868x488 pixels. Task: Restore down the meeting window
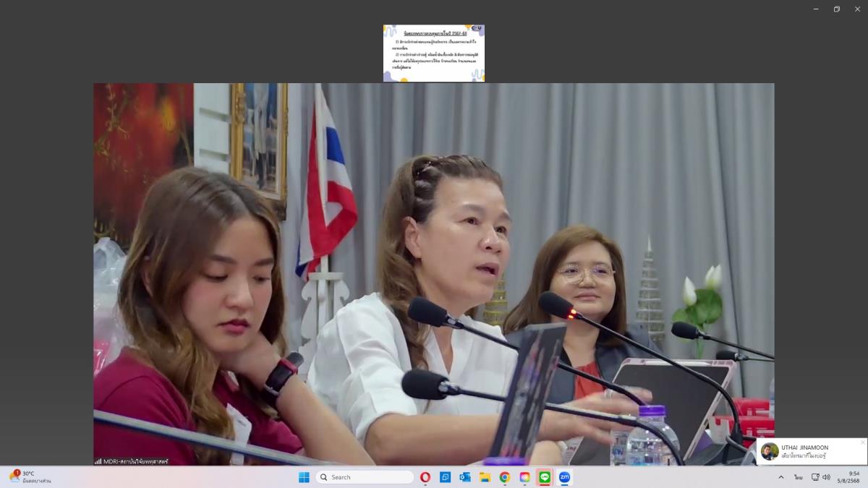click(x=837, y=9)
